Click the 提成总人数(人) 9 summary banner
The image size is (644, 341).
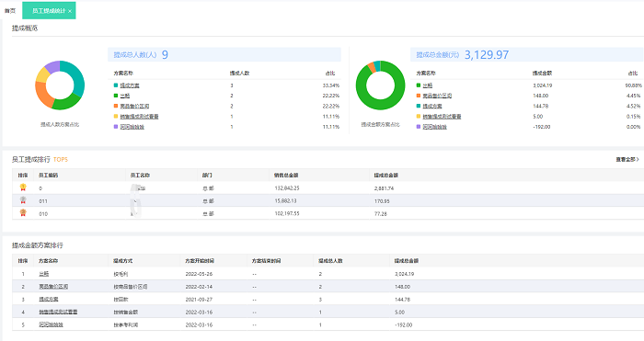(224, 54)
